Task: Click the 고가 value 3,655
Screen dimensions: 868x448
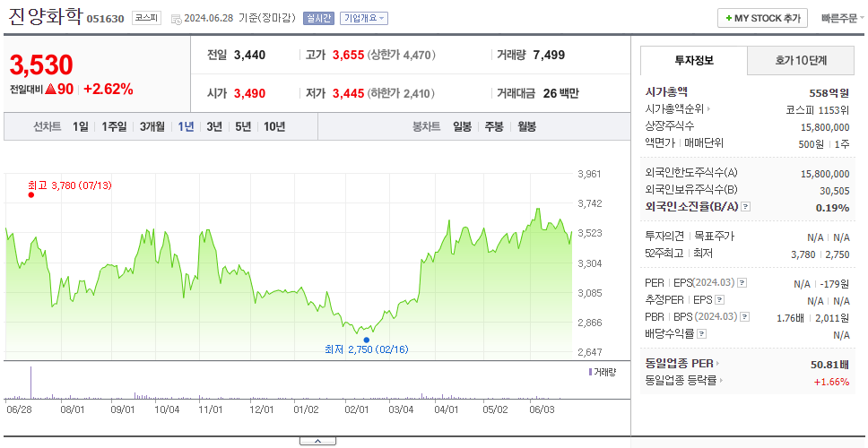Action: [x=348, y=55]
